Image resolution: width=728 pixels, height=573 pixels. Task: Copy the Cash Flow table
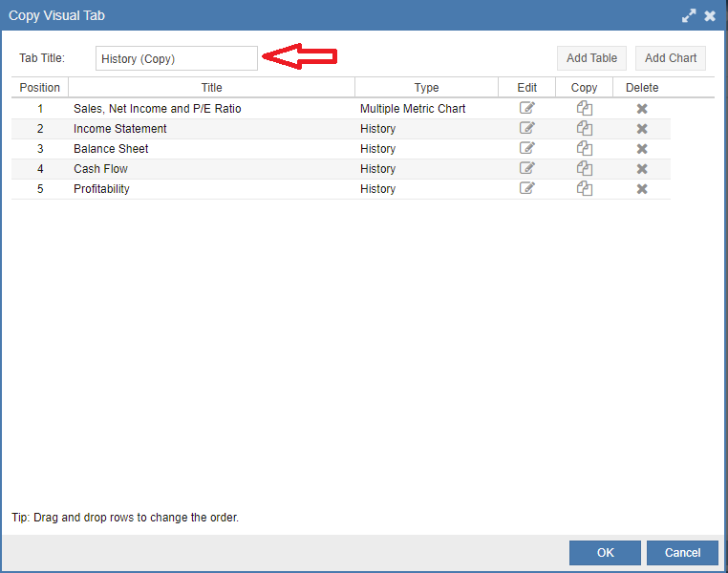tap(585, 168)
